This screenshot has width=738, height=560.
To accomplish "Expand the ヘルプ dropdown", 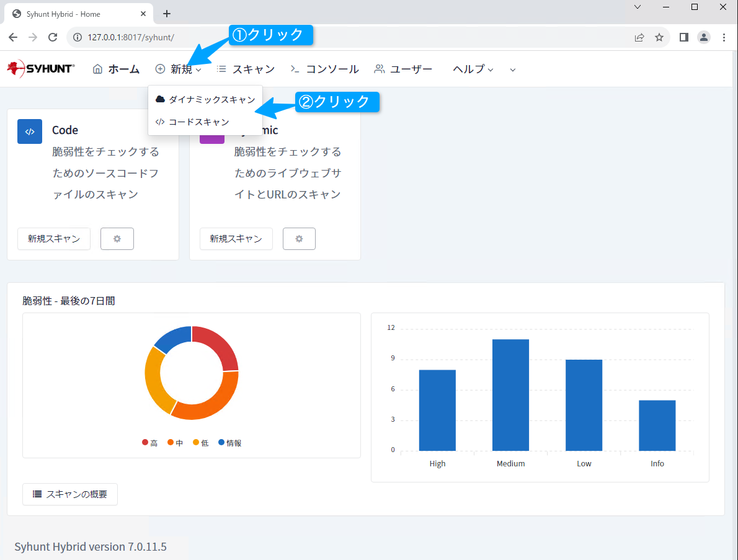I will click(x=473, y=69).
